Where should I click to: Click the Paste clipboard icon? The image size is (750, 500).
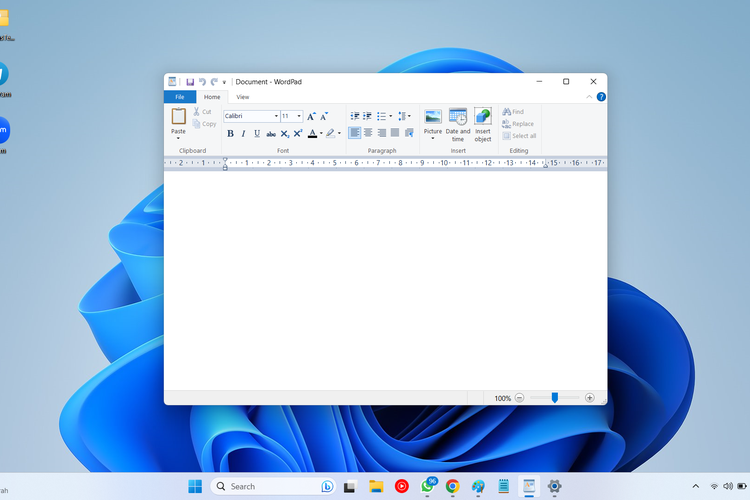pyautogui.click(x=178, y=118)
